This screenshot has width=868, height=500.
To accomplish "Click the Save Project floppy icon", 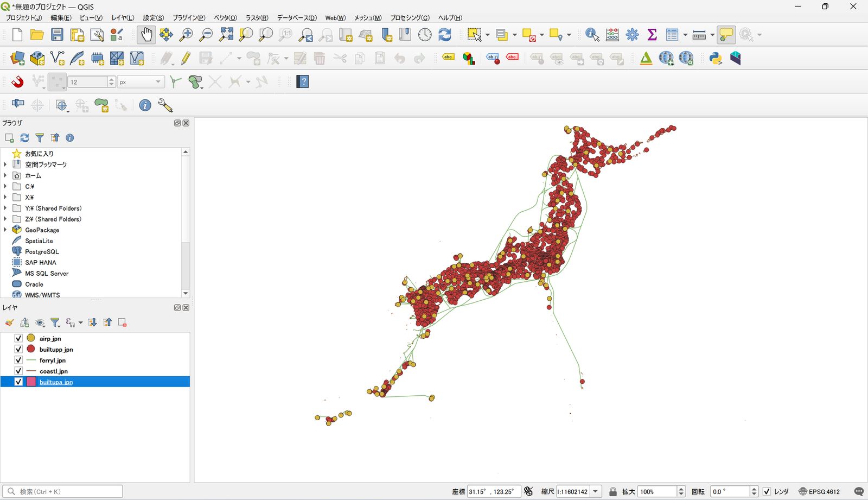I will point(57,35).
